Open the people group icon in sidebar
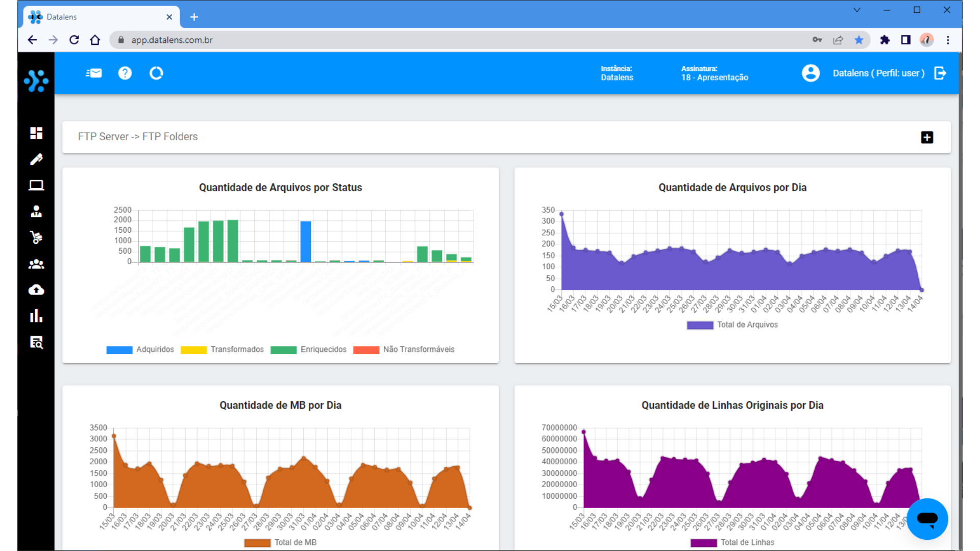This screenshot has width=980, height=551. tap(36, 264)
